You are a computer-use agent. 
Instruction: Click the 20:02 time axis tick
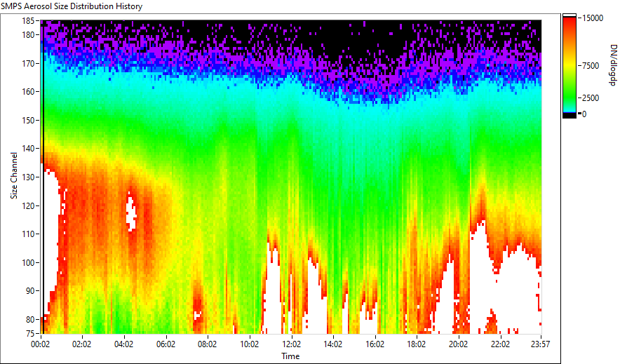[458, 344]
